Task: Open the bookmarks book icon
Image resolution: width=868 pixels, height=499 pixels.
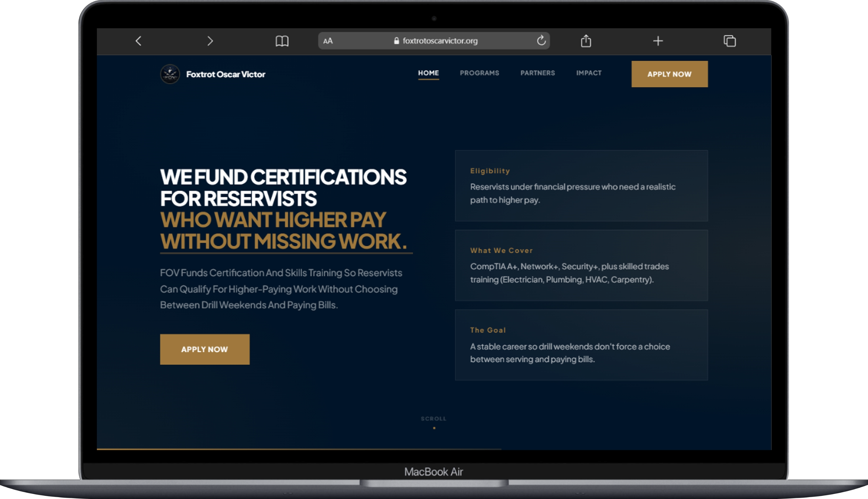Action: (x=282, y=41)
